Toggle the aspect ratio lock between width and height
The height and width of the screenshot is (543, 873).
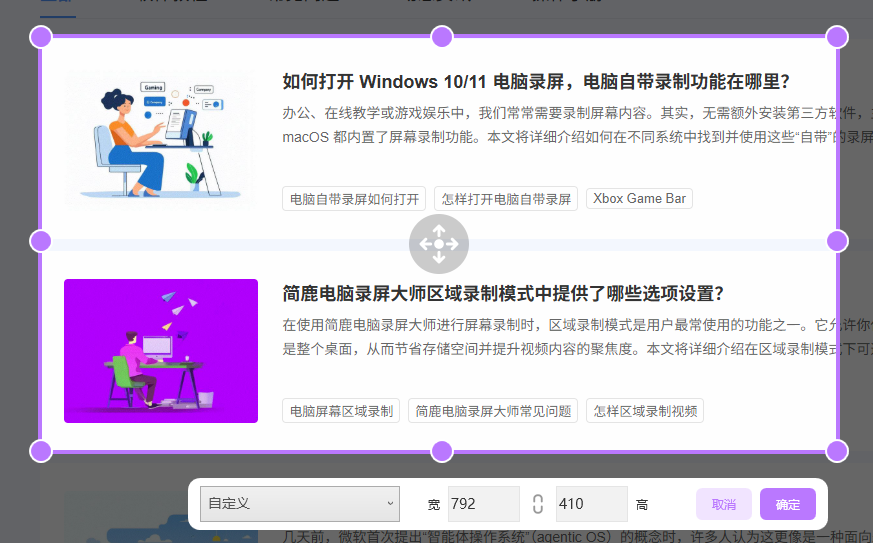pos(538,504)
